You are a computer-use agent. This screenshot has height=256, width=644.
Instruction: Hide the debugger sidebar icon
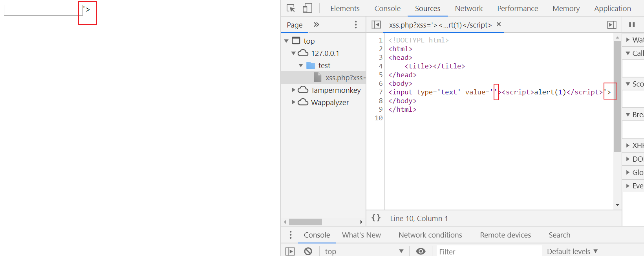pos(612,25)
